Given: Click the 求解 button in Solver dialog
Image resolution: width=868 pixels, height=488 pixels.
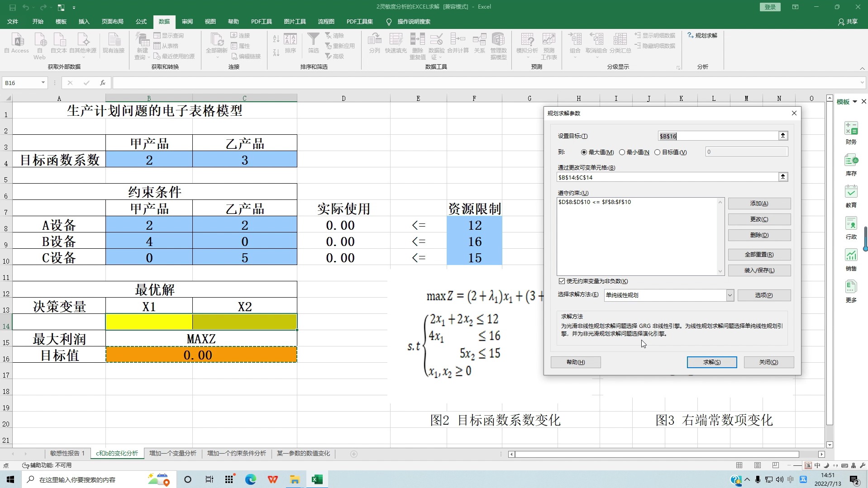Looking at the screenshot, I should click(x=711, y=362).
